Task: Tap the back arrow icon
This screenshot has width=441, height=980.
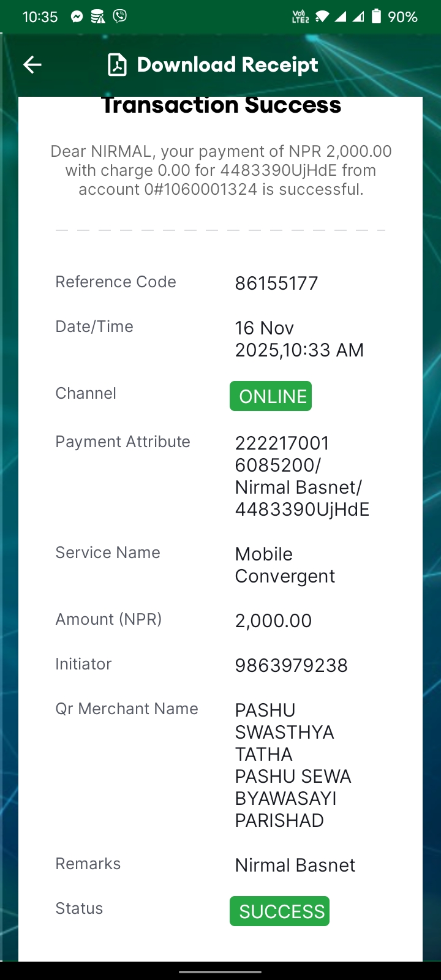Action: click(32, 64)
